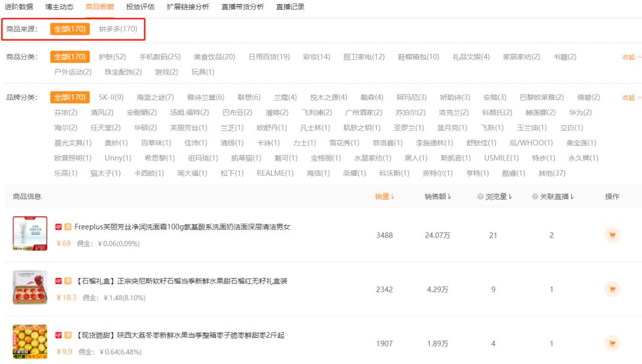Click sales amount 1.89万

[437, 344]
